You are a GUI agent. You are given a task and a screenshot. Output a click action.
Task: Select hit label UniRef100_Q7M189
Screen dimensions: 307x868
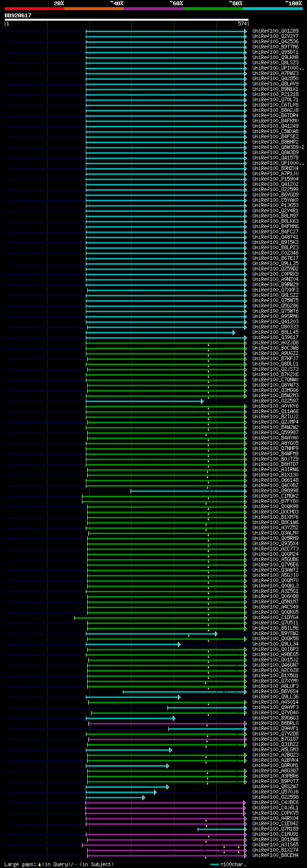pyautogui.click(x=275, y=829)
